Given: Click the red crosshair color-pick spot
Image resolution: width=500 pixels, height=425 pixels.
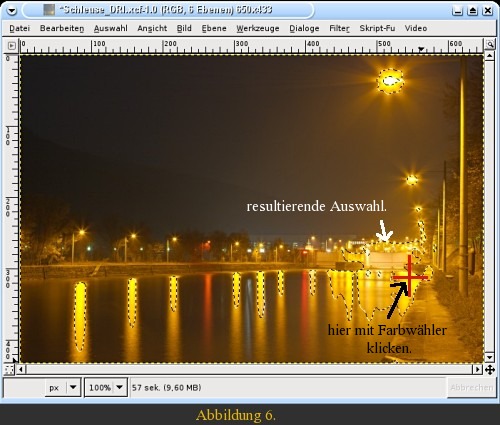Looking at the screenshot, I should (410, 277).
